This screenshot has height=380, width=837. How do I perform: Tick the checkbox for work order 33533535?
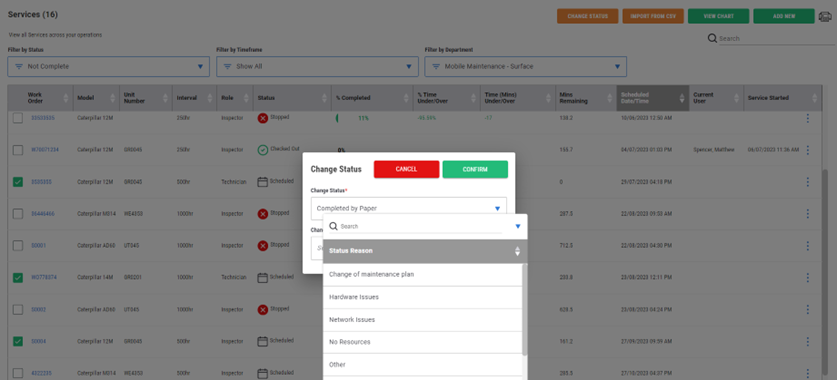[18, 118]
